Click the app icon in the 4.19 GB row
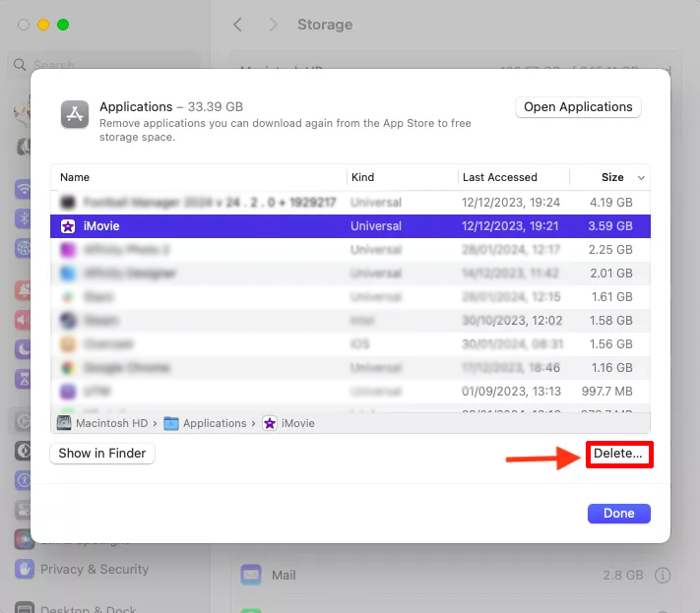700x613 pixels. coord(68,203)
